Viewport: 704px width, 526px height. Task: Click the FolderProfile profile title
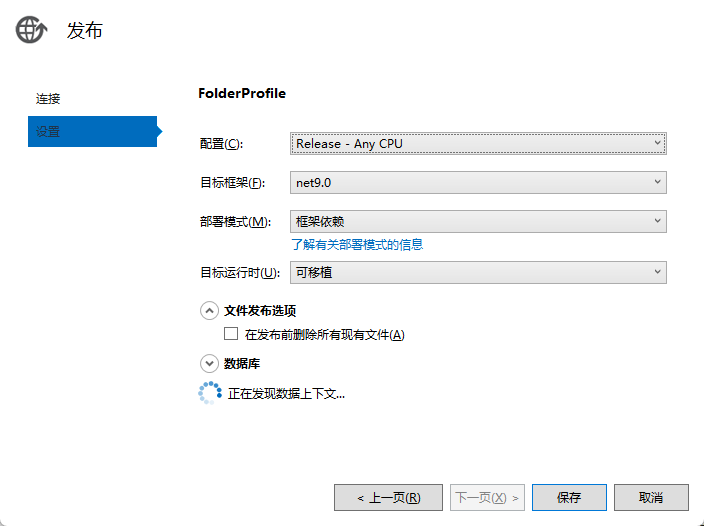242,93
